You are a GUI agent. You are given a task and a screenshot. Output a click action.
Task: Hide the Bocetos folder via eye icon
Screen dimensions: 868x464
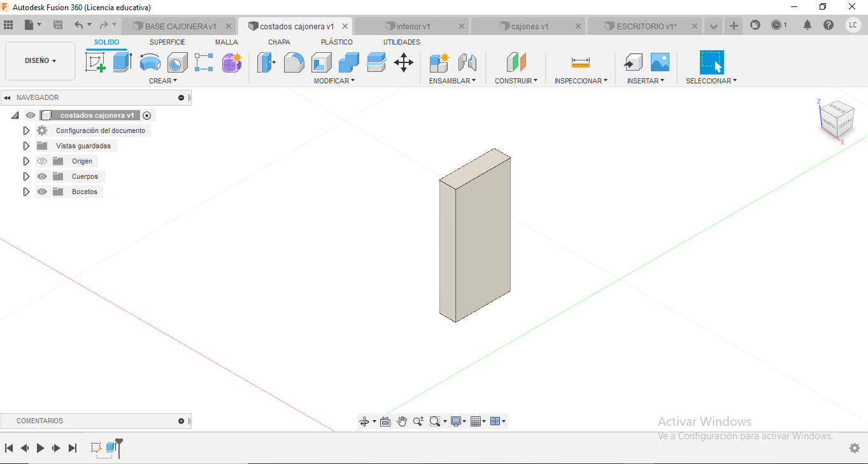(43, 192)
